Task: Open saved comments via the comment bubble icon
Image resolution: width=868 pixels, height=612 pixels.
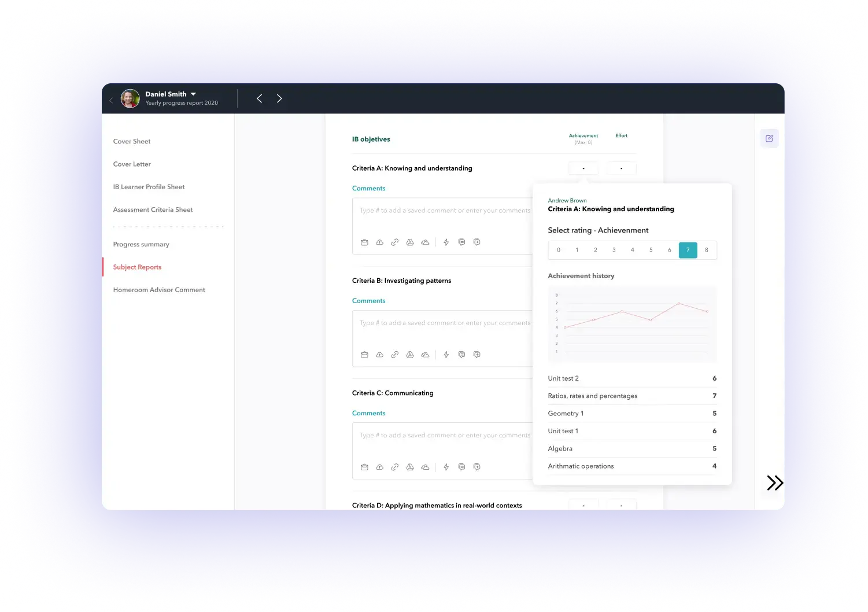Action: coord(461,242)
